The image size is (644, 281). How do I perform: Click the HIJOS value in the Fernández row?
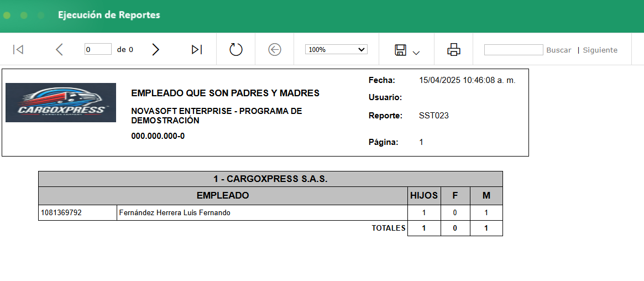424,213
